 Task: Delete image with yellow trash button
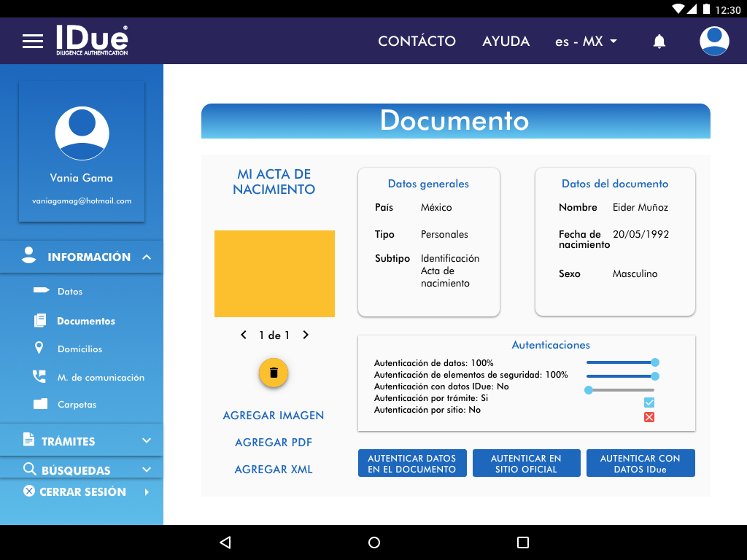274,373
